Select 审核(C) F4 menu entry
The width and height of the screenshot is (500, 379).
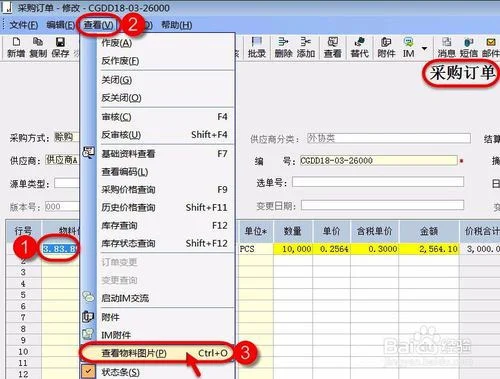(x=157, y=117)
